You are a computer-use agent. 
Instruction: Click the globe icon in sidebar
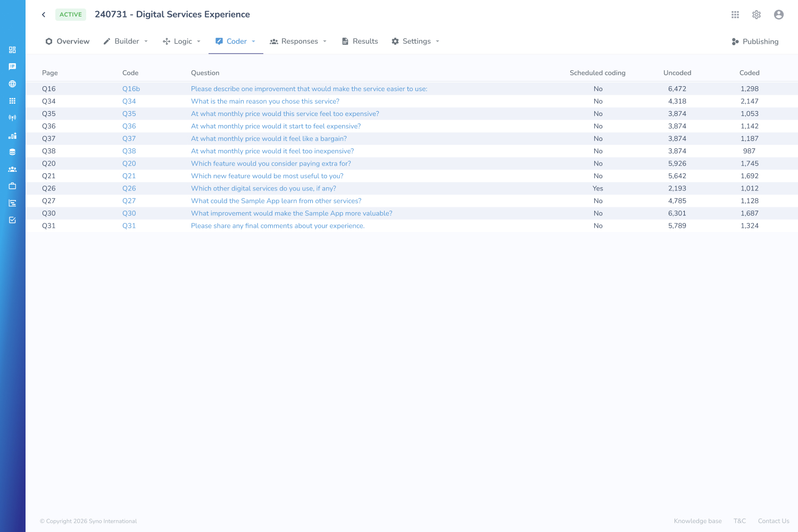pyautogui.click(x=12, y=84)
